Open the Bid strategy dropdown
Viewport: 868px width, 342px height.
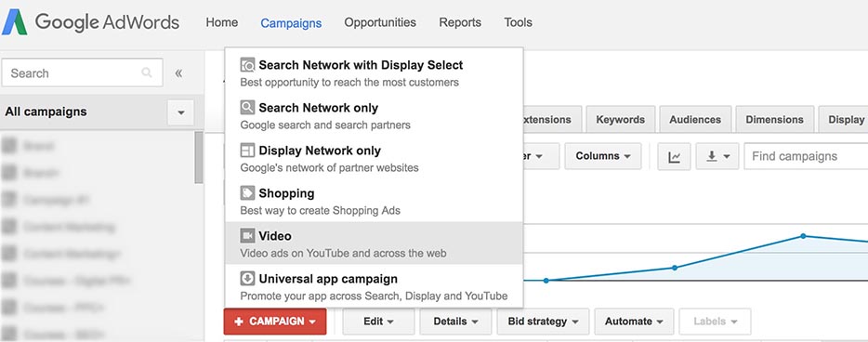543,322
